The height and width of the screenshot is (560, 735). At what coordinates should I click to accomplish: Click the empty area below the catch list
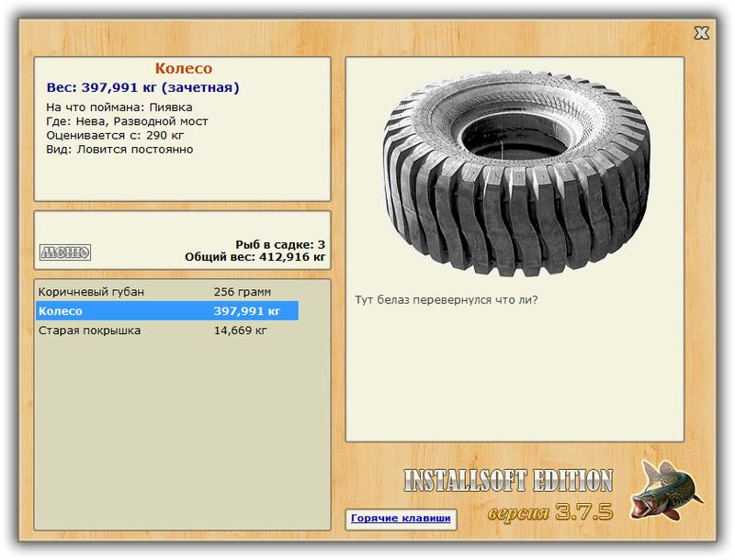182,435
